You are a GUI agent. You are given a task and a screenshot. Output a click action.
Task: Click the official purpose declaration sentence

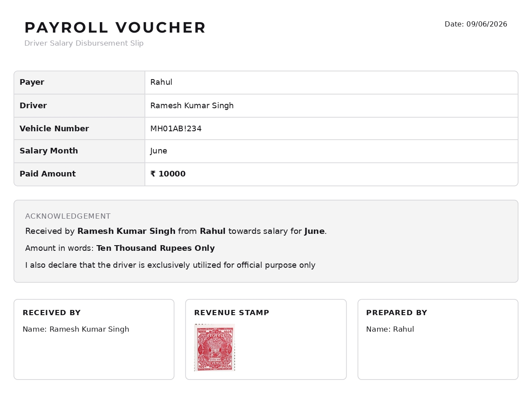click(x=170, y=265)
